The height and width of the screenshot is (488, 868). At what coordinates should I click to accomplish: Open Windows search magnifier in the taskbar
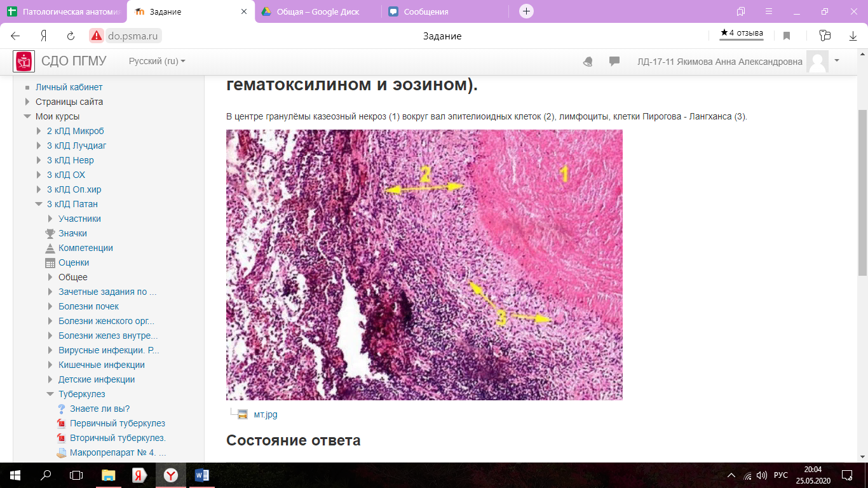point(46,475)
